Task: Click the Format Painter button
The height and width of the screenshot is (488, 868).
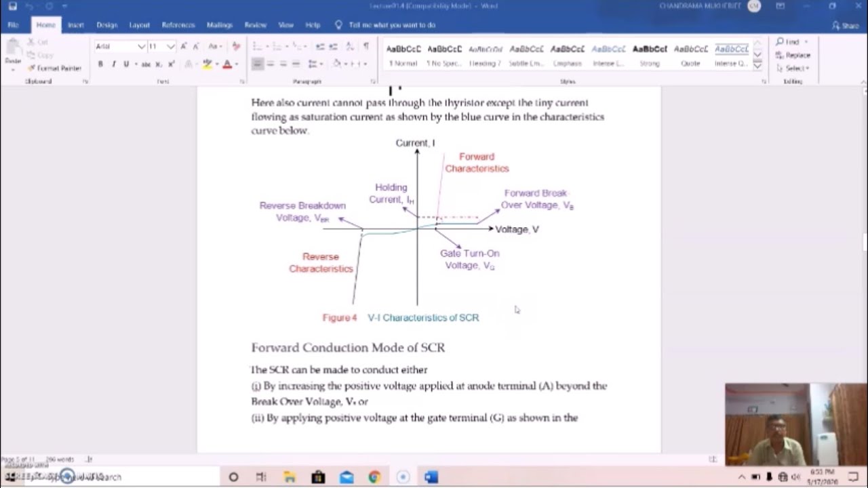Action: click(54, 68)
